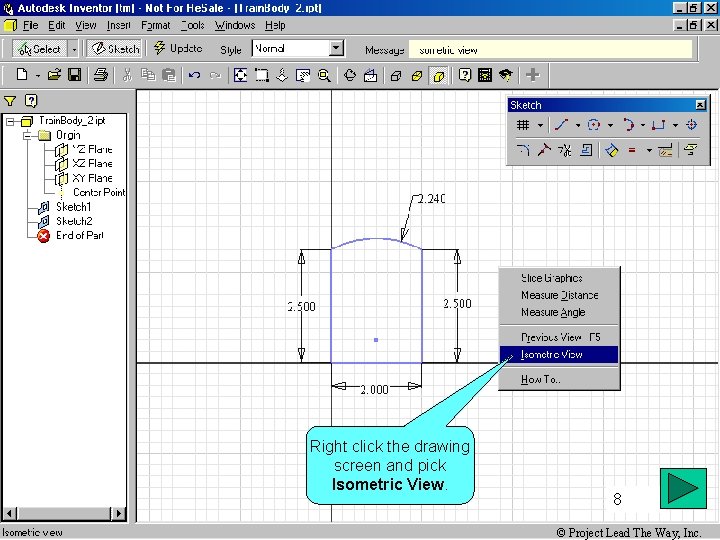This screenshot has height=540, width=720.
Task: Close the Sketch panel
Action: click(x=700, y=105)
